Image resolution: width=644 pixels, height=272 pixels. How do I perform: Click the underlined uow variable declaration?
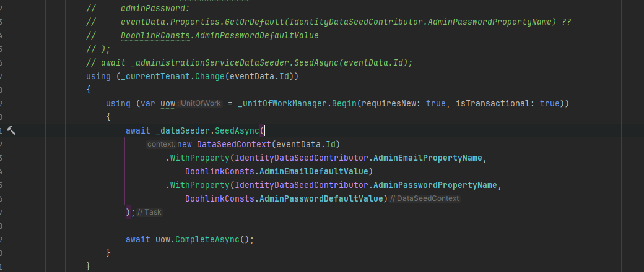coord(168,103)
